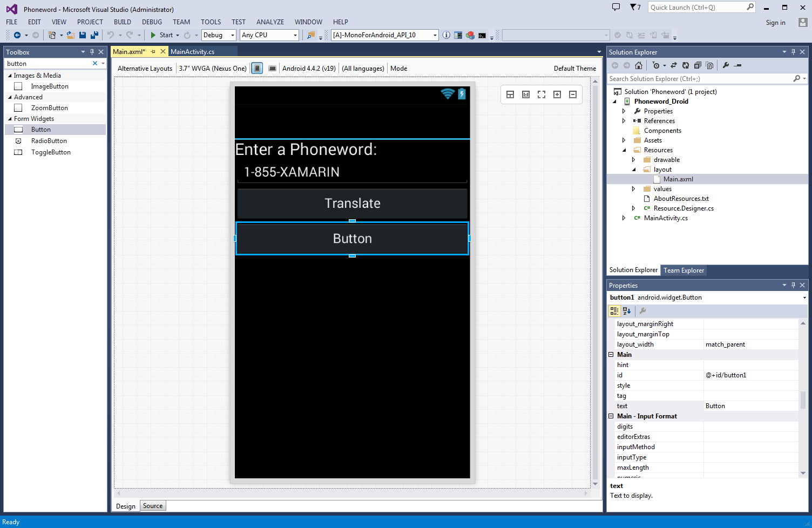The image size is (812, 528).
Task: Click the Start debugging button
Action: (x=161, y=35)
